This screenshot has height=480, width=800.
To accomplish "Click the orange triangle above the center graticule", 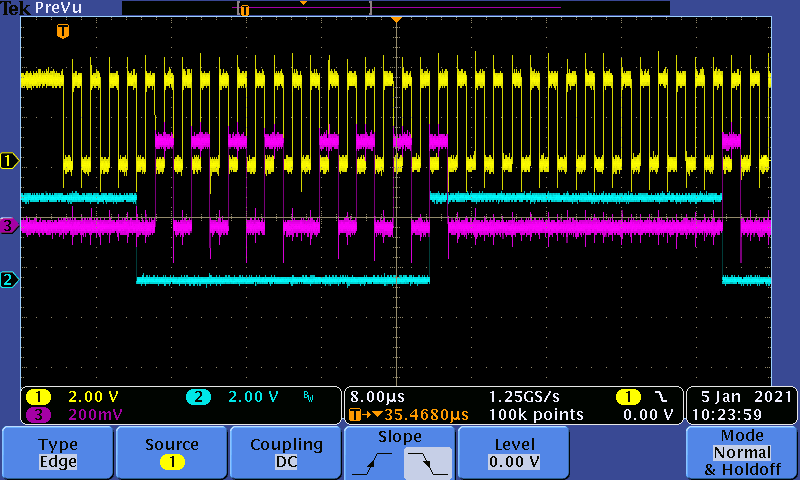I will (396, 19).
